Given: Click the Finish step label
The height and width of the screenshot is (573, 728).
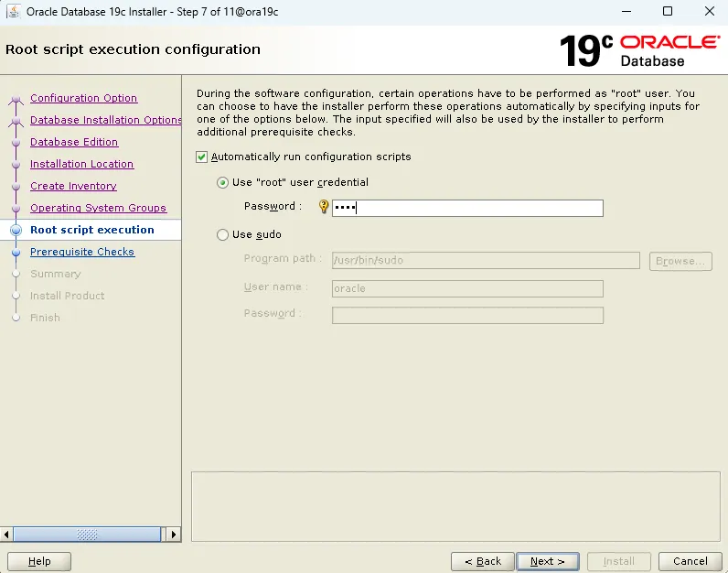Looking at the screenshot, I should coord(45,318).
